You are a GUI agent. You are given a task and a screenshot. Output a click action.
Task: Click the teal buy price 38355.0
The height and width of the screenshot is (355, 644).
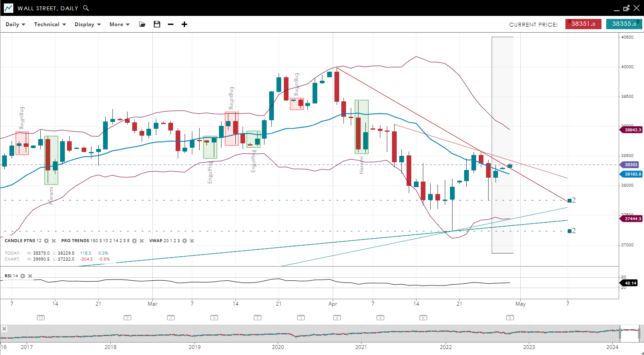624,24
